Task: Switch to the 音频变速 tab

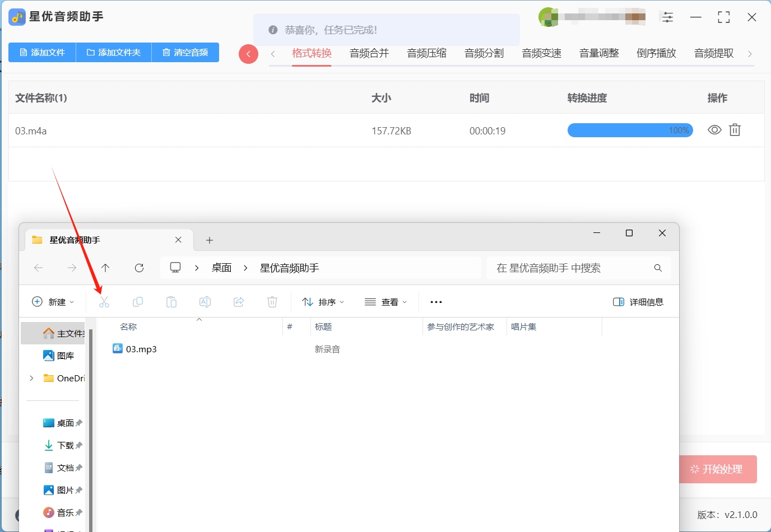Action: [541, 53]
